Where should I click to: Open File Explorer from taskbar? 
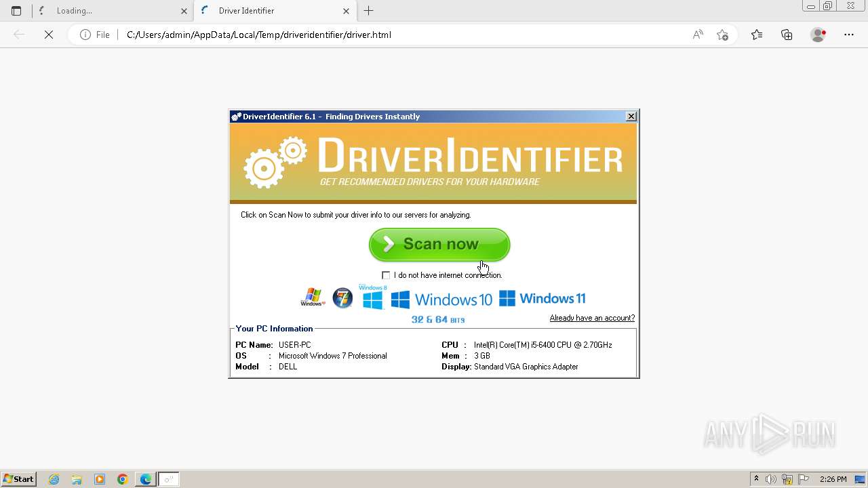(x=77, y=479)
